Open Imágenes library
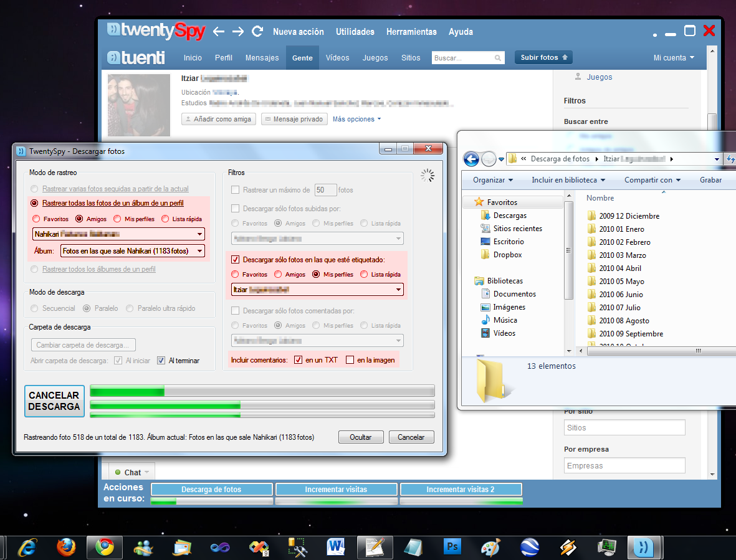The image size is (736, 560). click(503, 307)
